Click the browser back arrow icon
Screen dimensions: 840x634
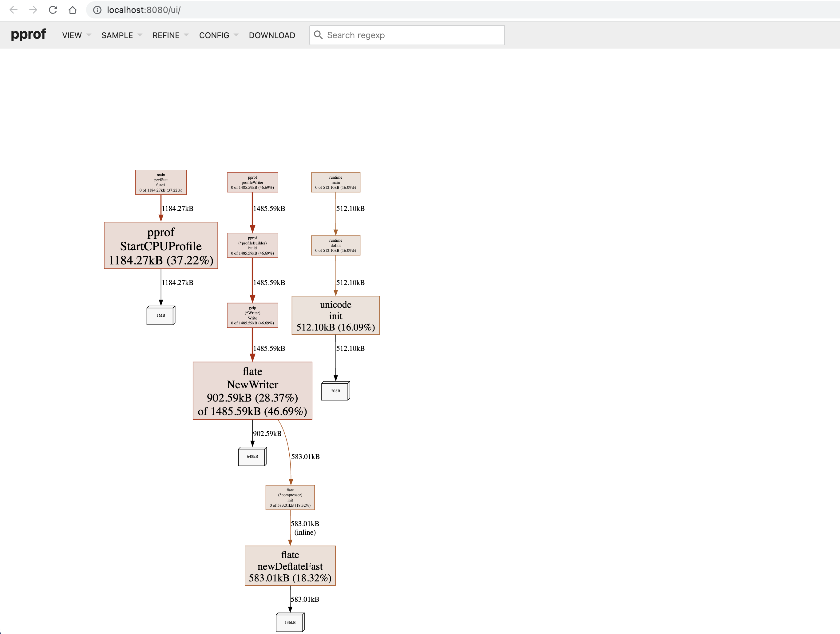(x=14, y=10)
